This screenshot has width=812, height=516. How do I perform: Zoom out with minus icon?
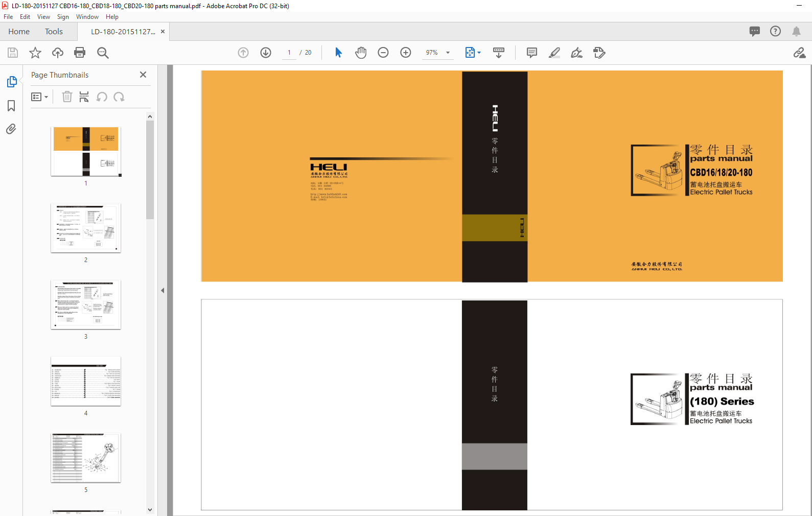tap(383, 53)
